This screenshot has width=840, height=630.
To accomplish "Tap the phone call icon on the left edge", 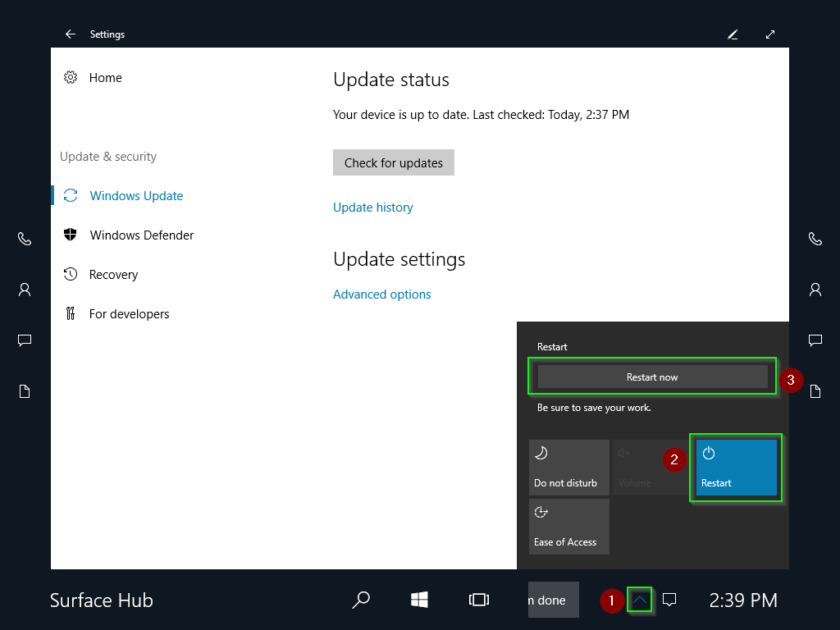I will (25, 239).
